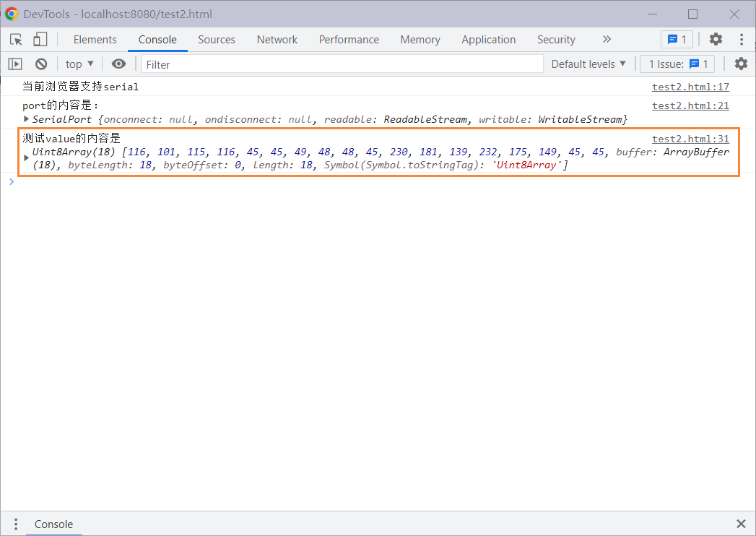Click the log text 测试value的内容是
Screen dimensions: 756x536
pyautogui.click(x=71, y=139)
